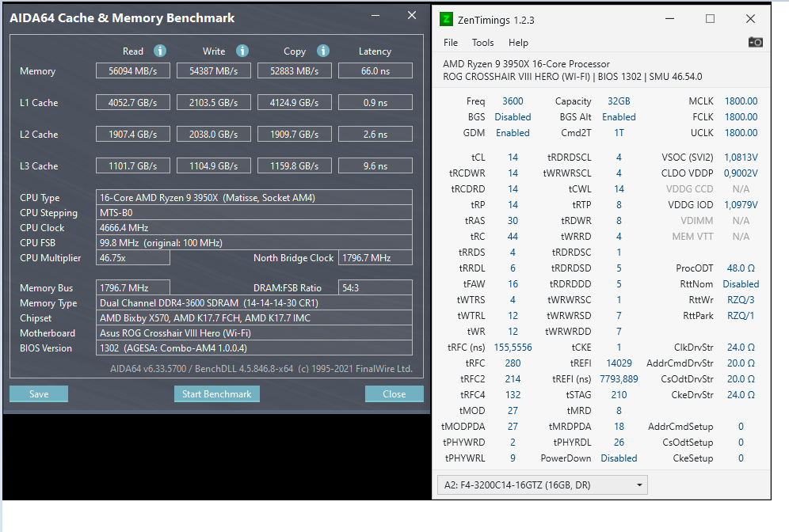Click L1 Cache read value 4052.7 GB/s
The height and width of the screenshot is (532, 789).
[x=133, y=103]
